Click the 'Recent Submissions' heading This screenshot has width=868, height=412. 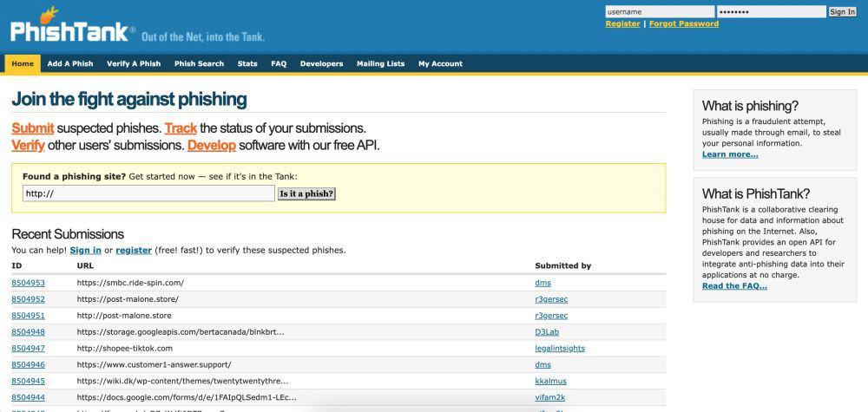[x=68, y=234]
